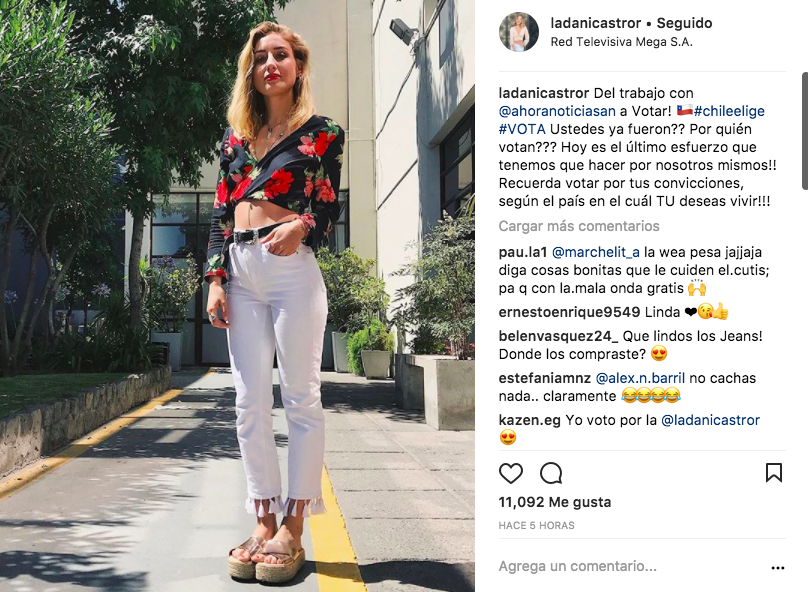Open the ladanicastror username in header
The height and width of the screenshot is (592, 808).
tap(596, 23)
